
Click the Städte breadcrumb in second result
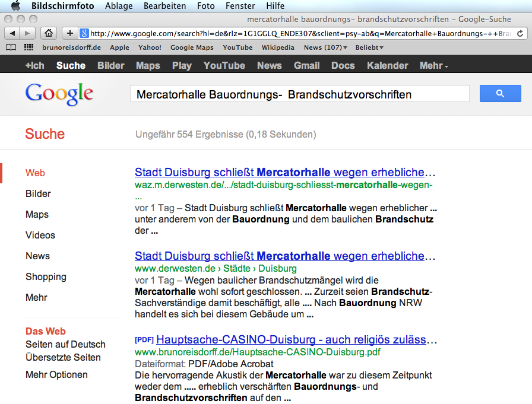(x=236, y=268)
